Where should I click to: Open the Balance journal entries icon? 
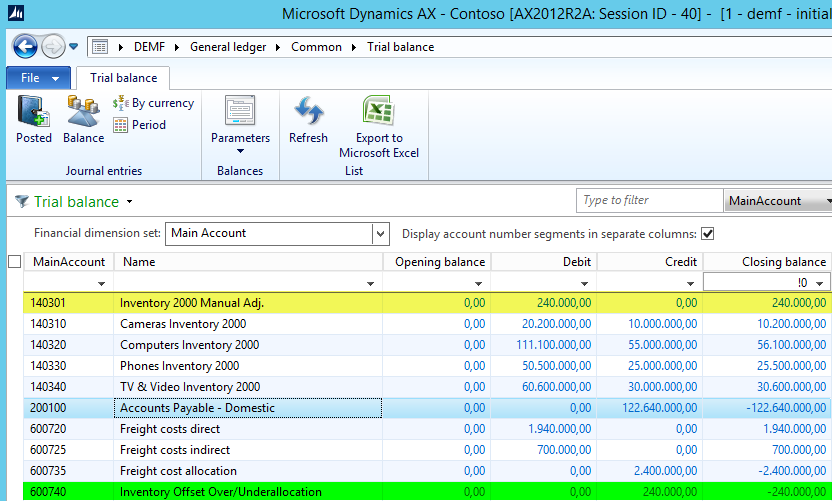(83, 119)
